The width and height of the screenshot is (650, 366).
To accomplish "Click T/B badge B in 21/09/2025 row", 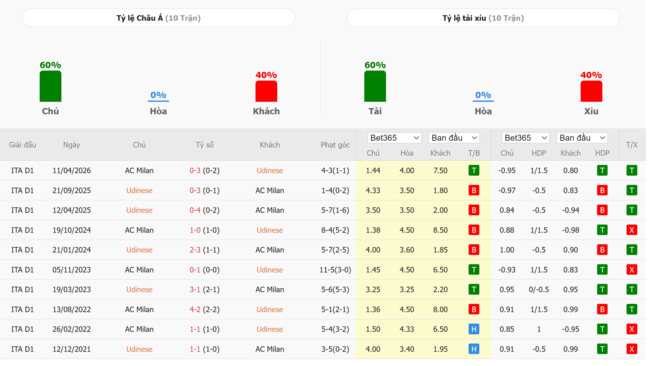I will coord(474,190).
